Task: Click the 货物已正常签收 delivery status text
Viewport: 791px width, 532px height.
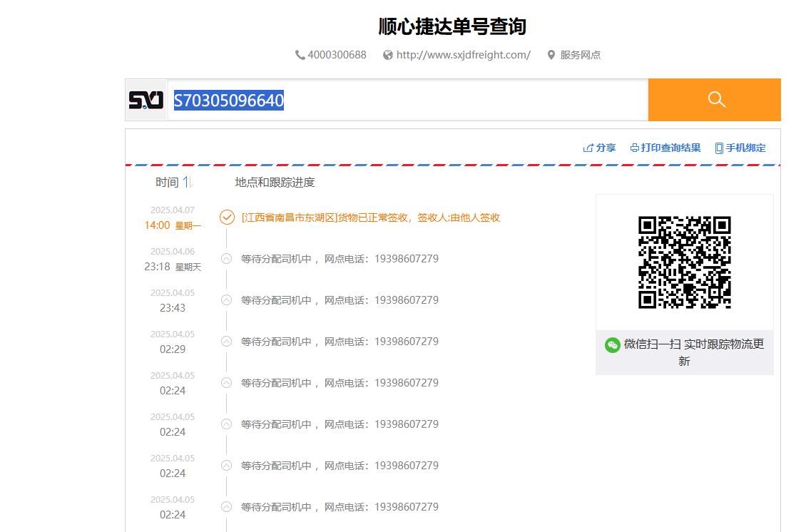Action: coord(372,218)
